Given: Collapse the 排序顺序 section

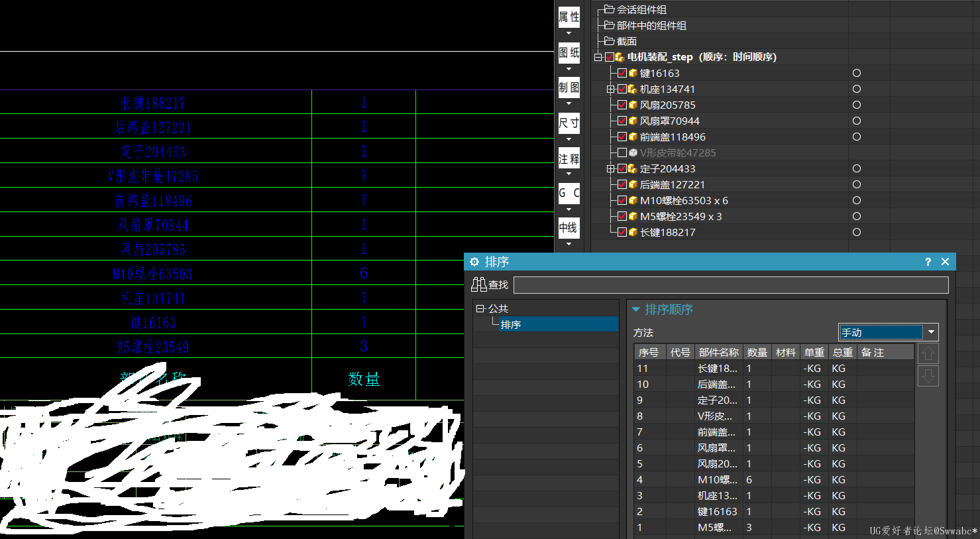Looking at the screenshot, I should tap(636, 310).
